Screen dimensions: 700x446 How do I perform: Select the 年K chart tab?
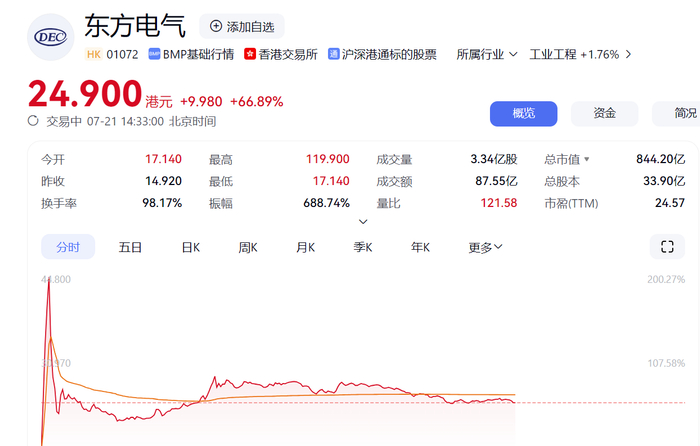421,247
